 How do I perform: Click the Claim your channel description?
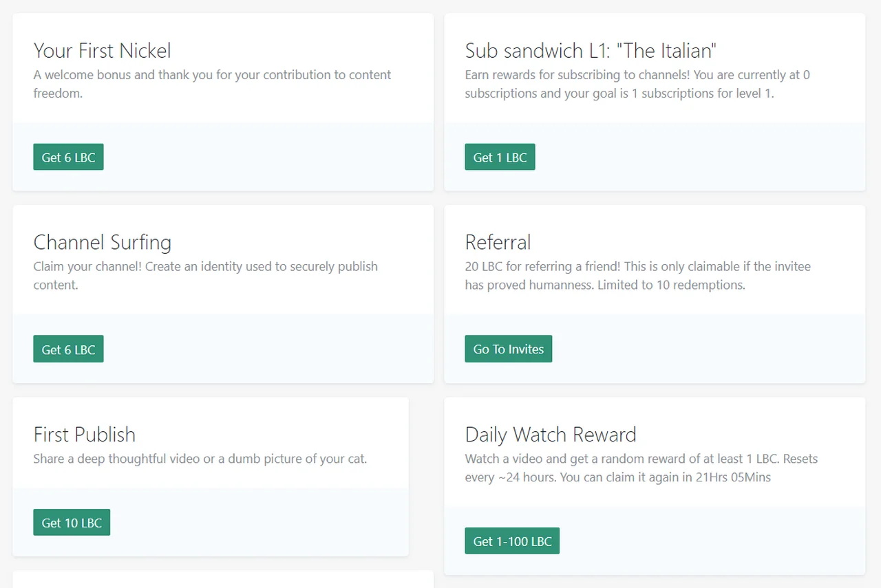click(205, 275)
